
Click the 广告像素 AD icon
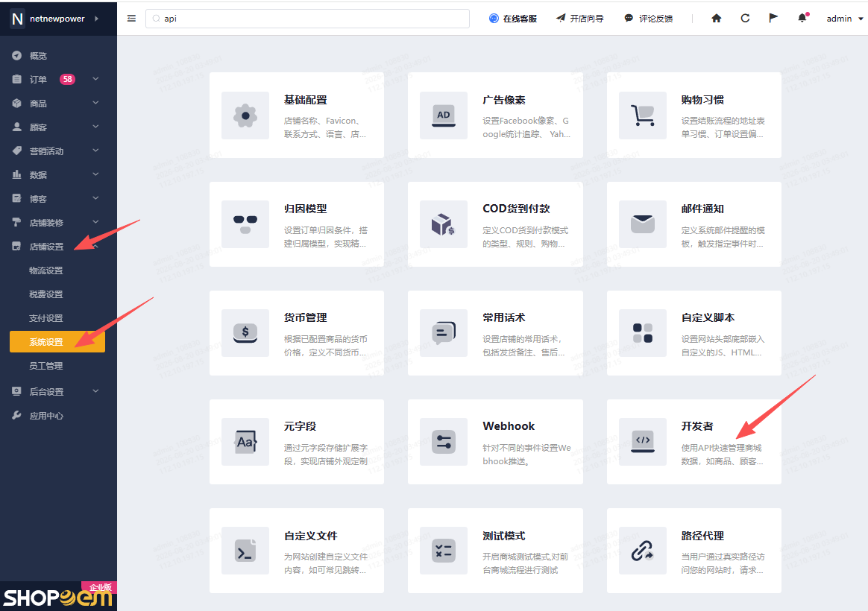click(x=444, y=115)
